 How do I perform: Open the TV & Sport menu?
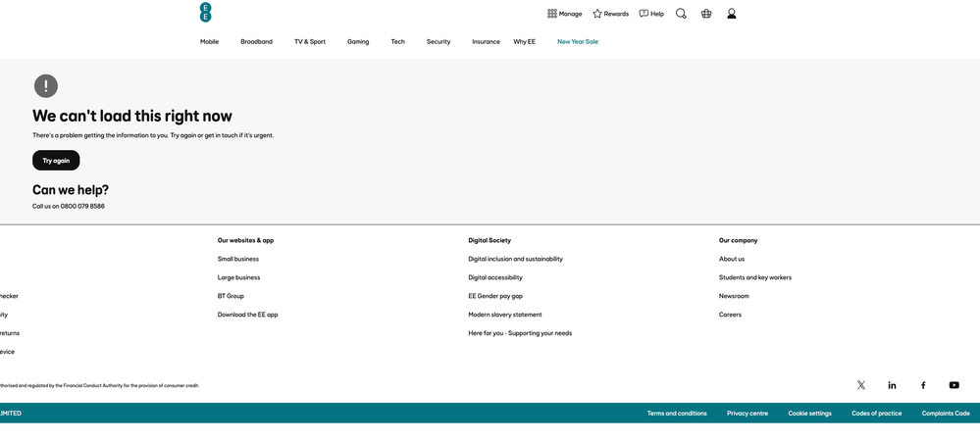point(310,42)
